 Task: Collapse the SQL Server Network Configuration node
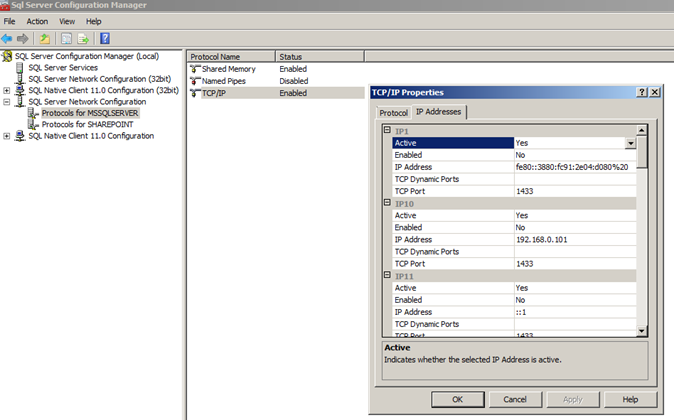pos(6,102)
